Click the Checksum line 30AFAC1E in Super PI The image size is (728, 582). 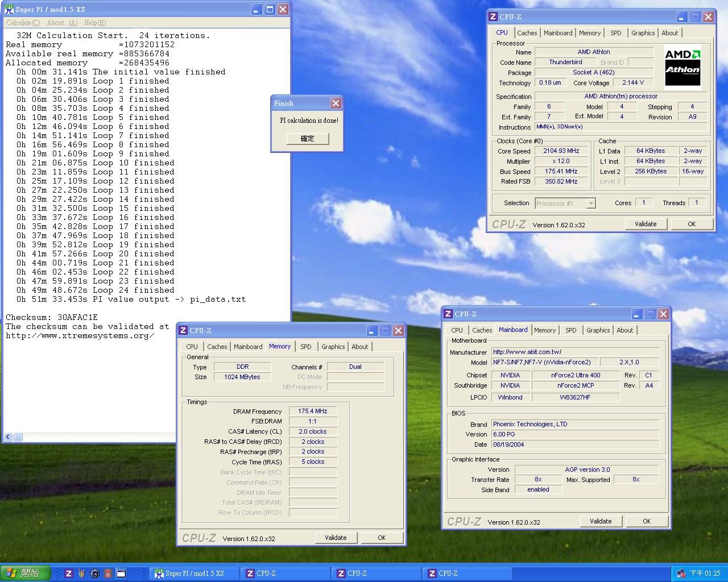click(x=52, y=318)
